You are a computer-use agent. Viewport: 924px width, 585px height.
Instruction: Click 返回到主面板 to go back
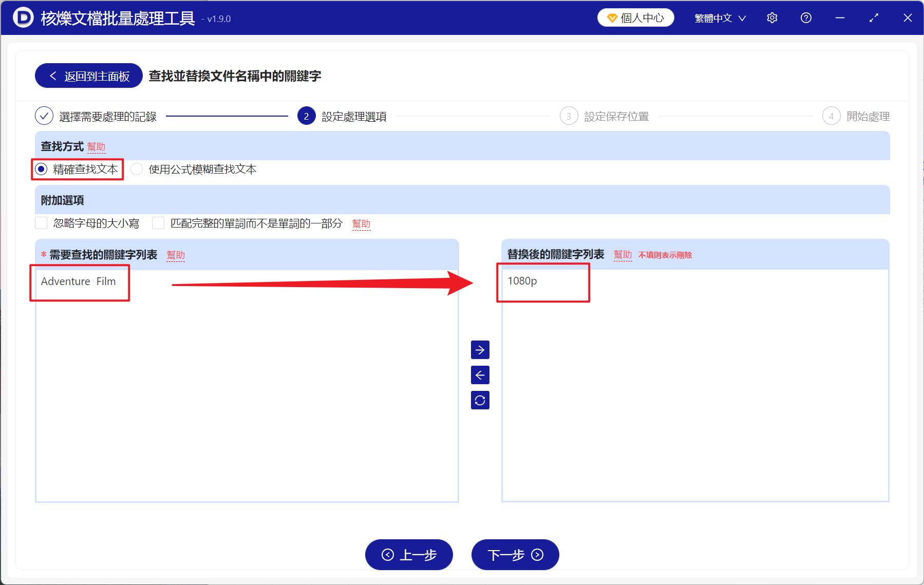88,75
